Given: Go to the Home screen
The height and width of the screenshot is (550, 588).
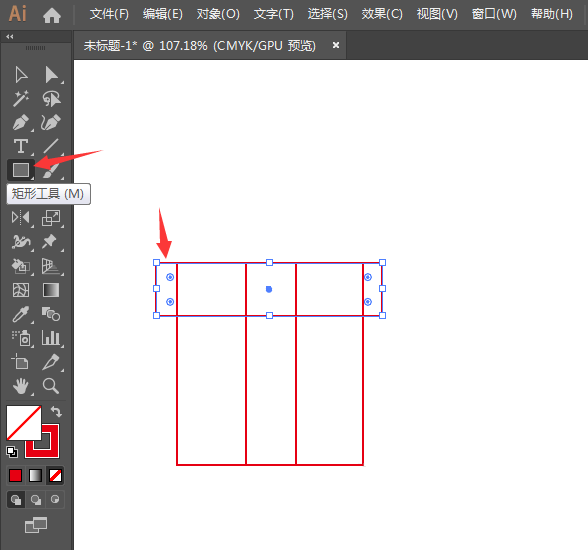Looking at the screenshot, I should click(52, 15).
